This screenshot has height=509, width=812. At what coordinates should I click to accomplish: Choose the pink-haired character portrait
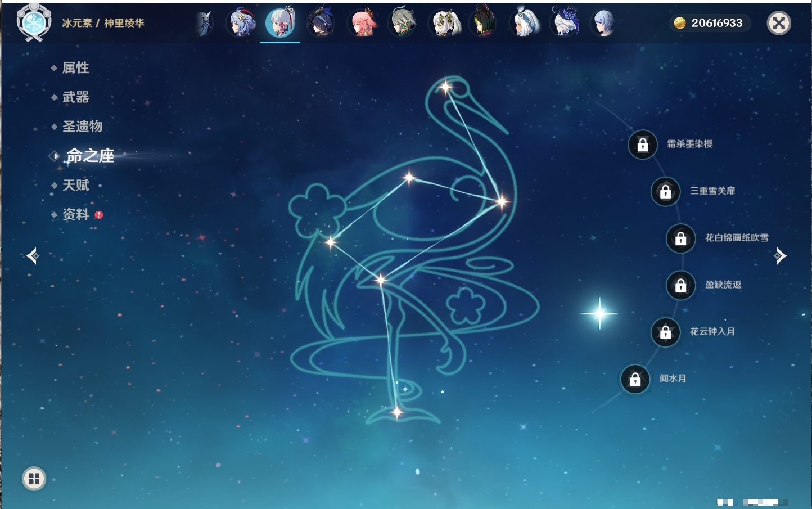coord(362,24)
